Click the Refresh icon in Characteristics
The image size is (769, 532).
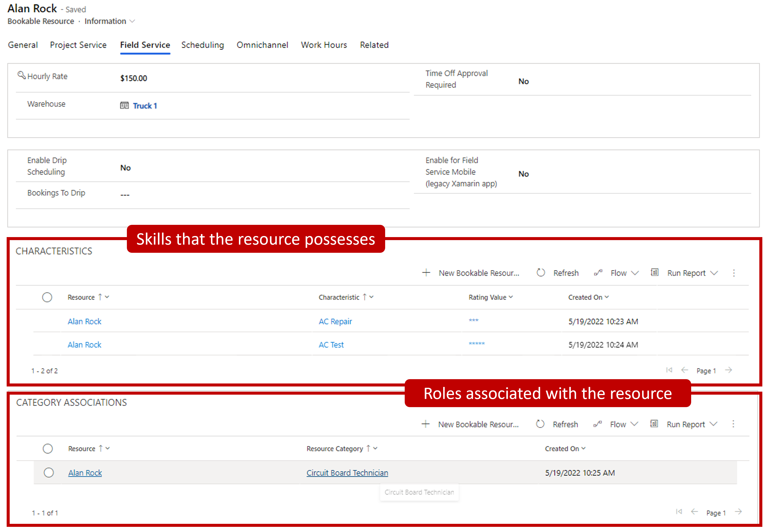coord(541,273)
